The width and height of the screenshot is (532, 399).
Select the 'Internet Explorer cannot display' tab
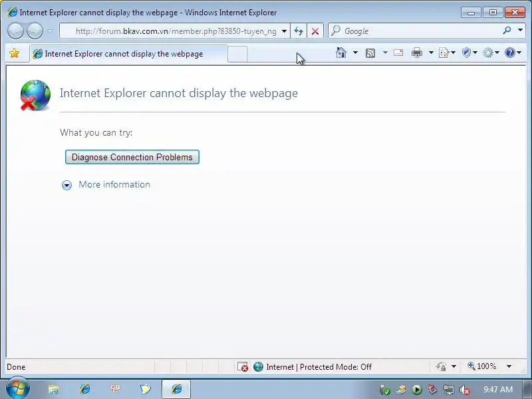(128, 54)
